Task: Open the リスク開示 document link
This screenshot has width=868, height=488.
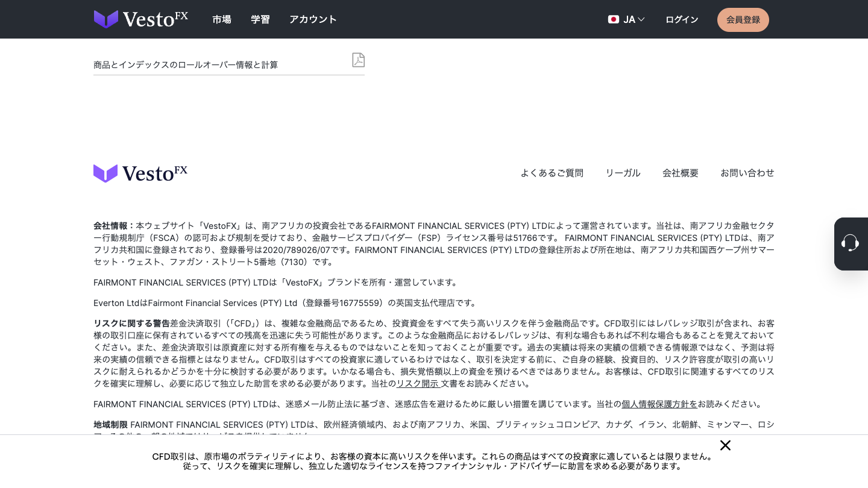Action: click(417, 384)
